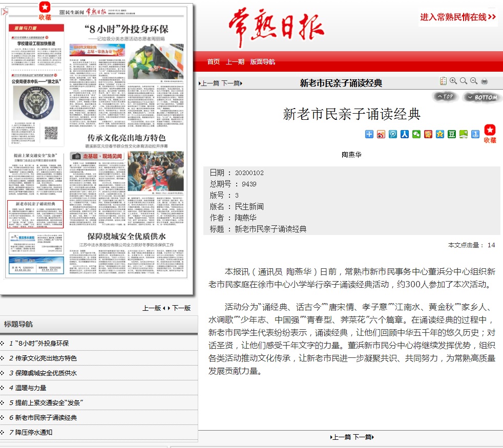This screenshot has width=503, height=448.
Task: Open the article list clipboard icon
Action: (x=443, y=81)
